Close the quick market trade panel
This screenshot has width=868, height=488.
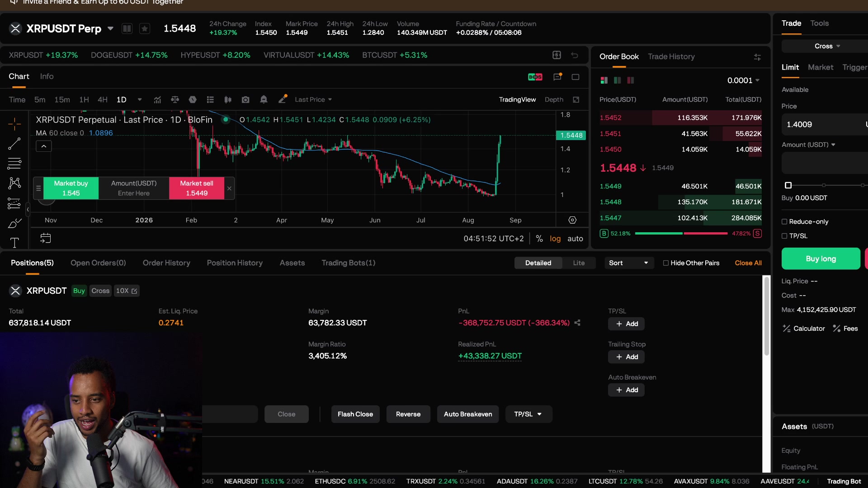click(229, 188)
